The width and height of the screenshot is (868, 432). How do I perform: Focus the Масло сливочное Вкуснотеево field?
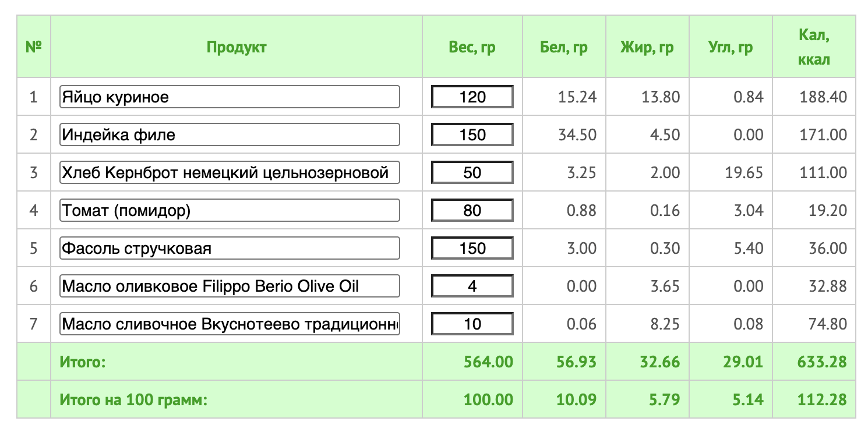(x=230, y=324)
